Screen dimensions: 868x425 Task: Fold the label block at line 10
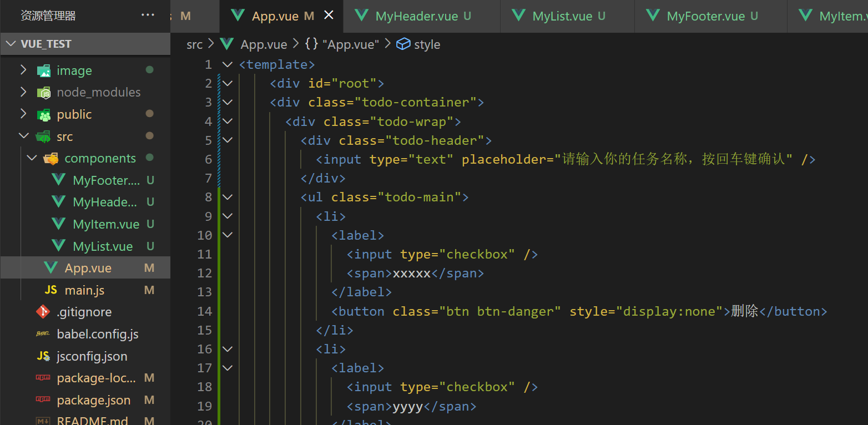pyautogui.click(x=228, y=235)
